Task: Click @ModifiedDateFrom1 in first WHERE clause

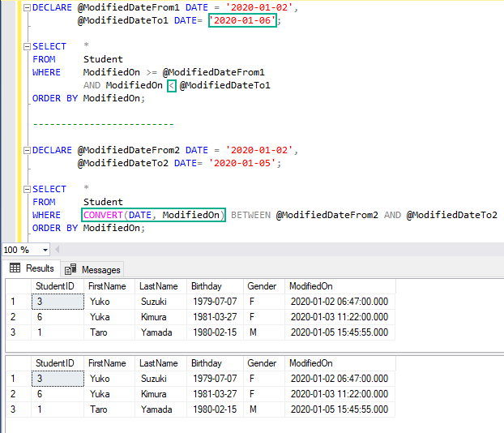Action: (x=213, y=72)
